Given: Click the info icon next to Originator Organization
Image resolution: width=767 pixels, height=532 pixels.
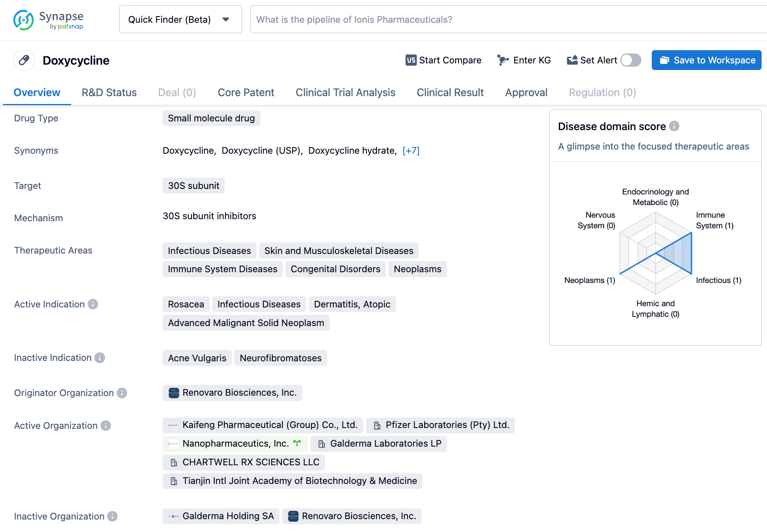Looking at the screenshot, I should tap(122, 393).
